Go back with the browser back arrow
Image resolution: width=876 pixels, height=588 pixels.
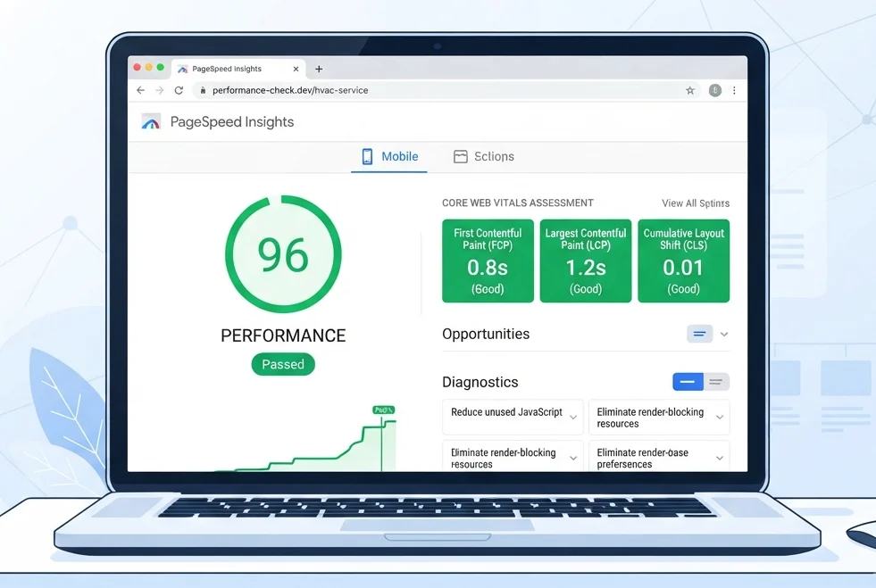pyautogui.click(x=140, y=90)
